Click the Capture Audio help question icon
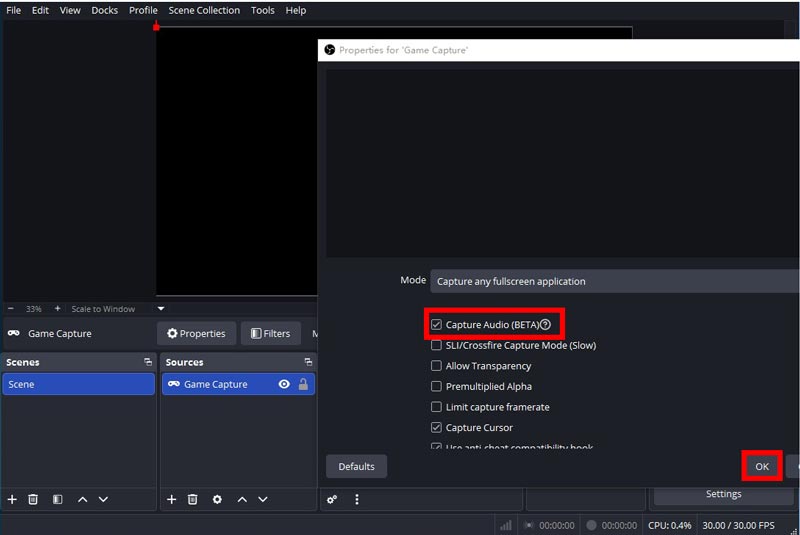This screenshot has width=800, height=535. pyautogui.click(x=545, y=324)
